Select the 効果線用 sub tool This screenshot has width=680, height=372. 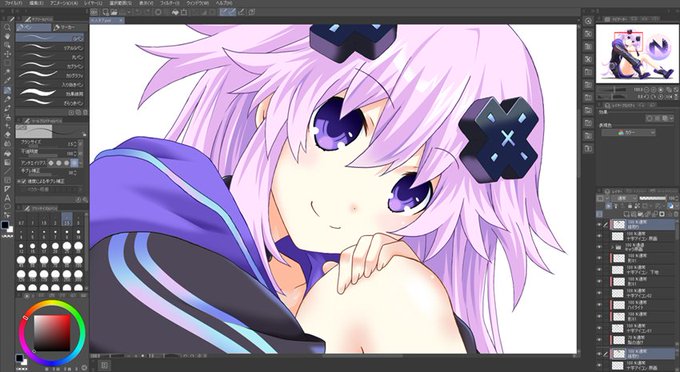pyautogui.click(x=50, y=93)
